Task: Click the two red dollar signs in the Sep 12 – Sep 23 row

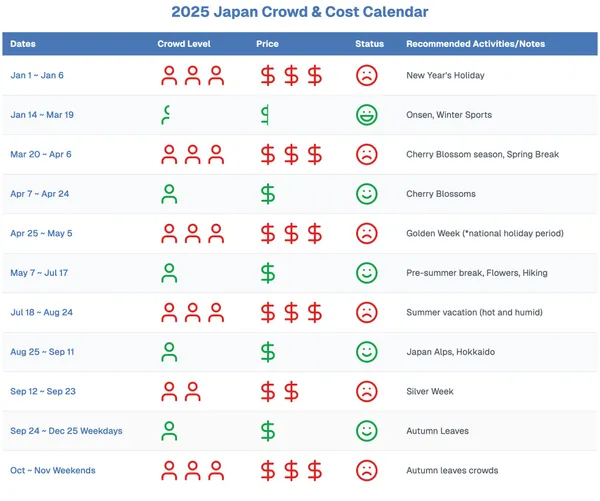Action: coord(280,391)
